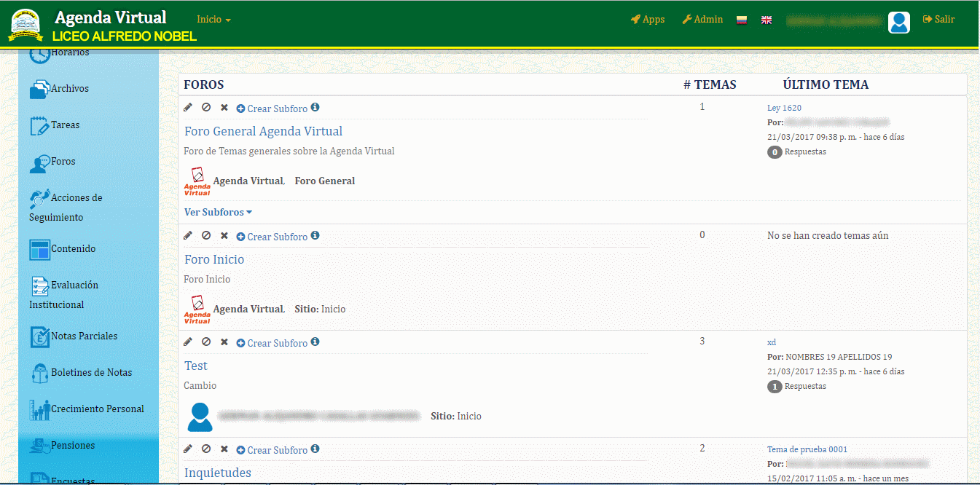This screenshot has width=980, height=485.
Task: Click the Test forum author avatar
Action: click(200, 417)
